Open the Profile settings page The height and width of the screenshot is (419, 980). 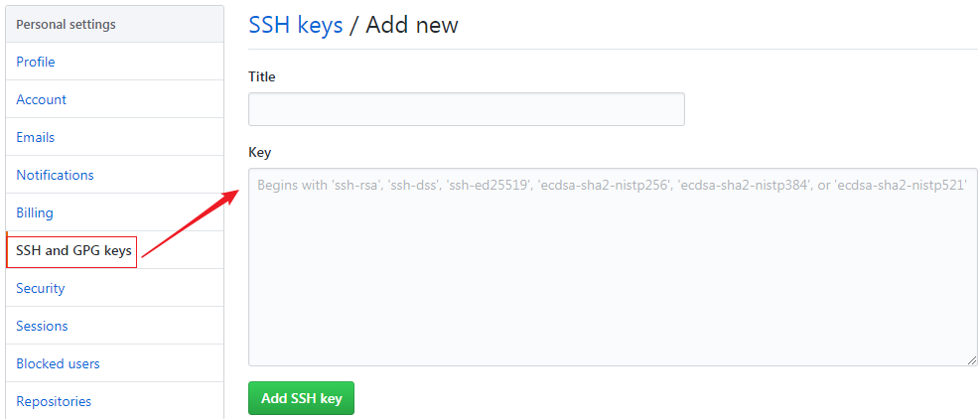click(x=36, y=62)
